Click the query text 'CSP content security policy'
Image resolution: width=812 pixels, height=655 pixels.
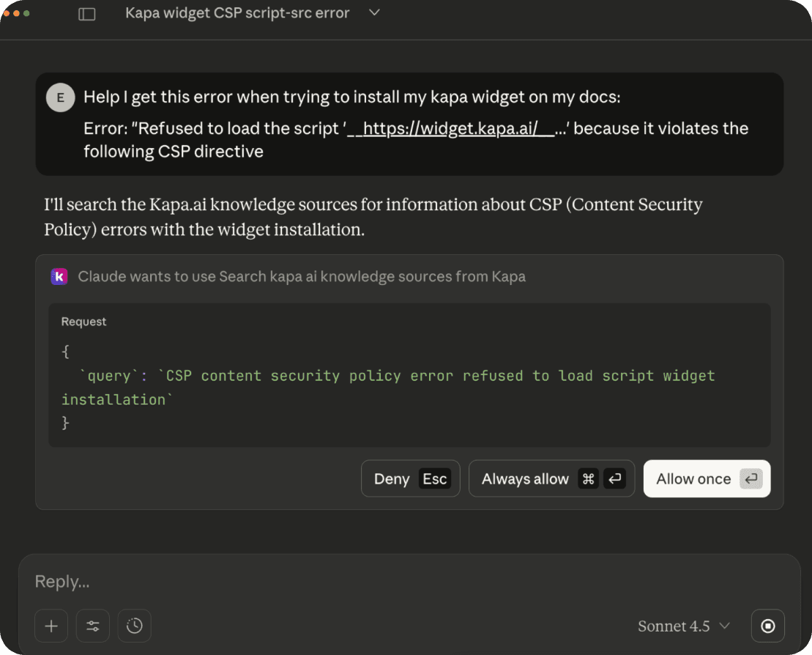(x=283, y=376)
